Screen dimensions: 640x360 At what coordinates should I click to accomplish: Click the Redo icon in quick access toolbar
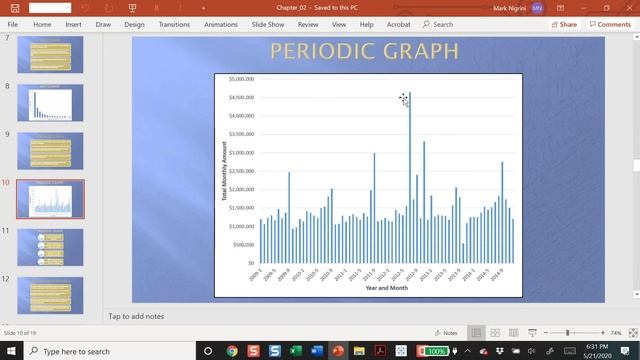pyautogui.click(x=109, y=8)
